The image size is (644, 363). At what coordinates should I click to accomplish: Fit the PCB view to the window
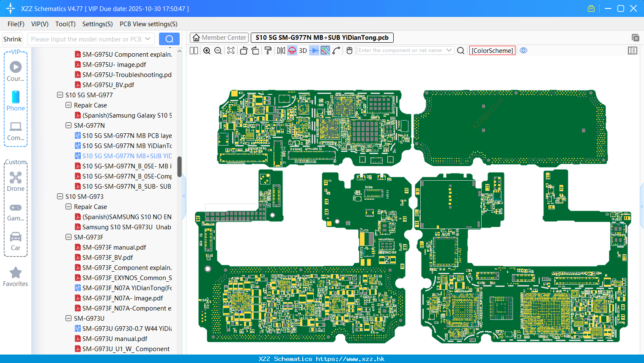click(231, 50)
